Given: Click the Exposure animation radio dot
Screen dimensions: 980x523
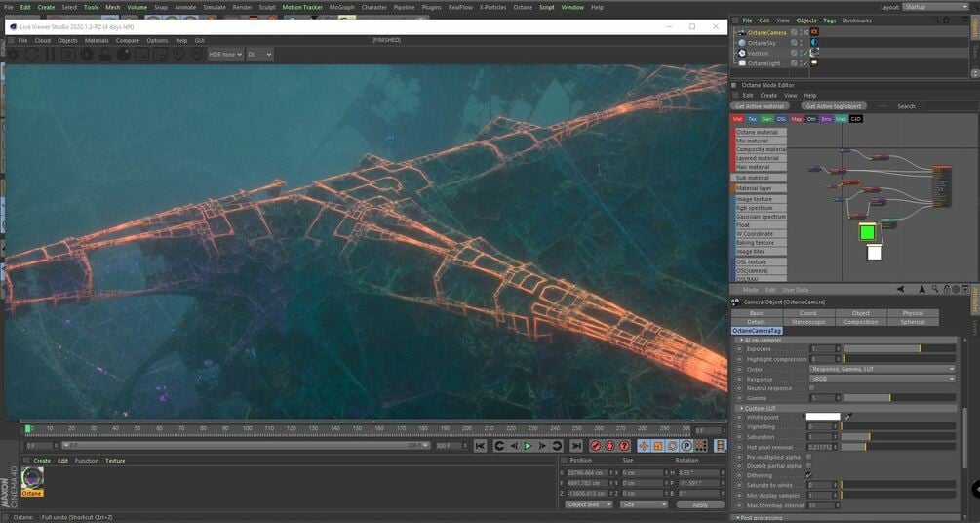Looking at the screenshot, I should tap(739, 349).
